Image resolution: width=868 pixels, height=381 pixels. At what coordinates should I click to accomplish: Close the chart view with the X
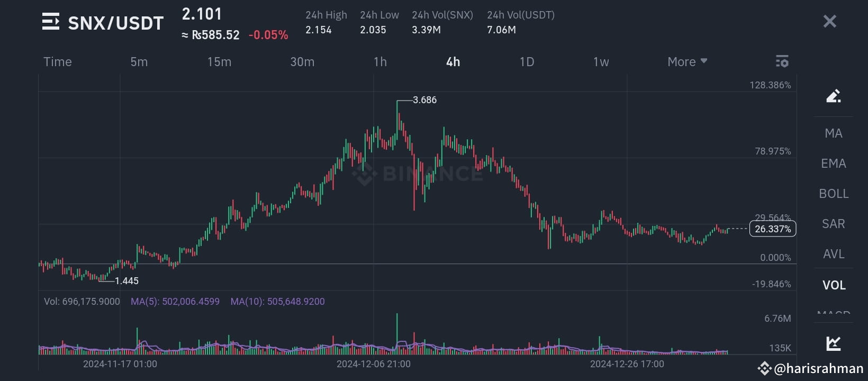tap(829, 21)
